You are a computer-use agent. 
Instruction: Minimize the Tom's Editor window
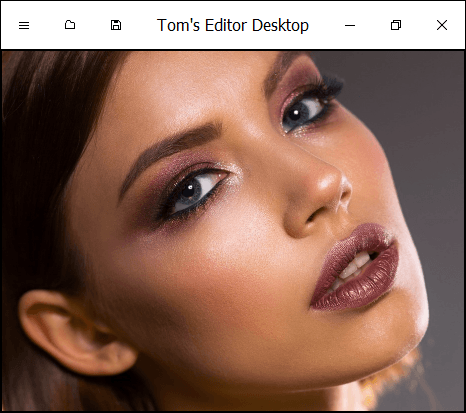tap(350, 25)
